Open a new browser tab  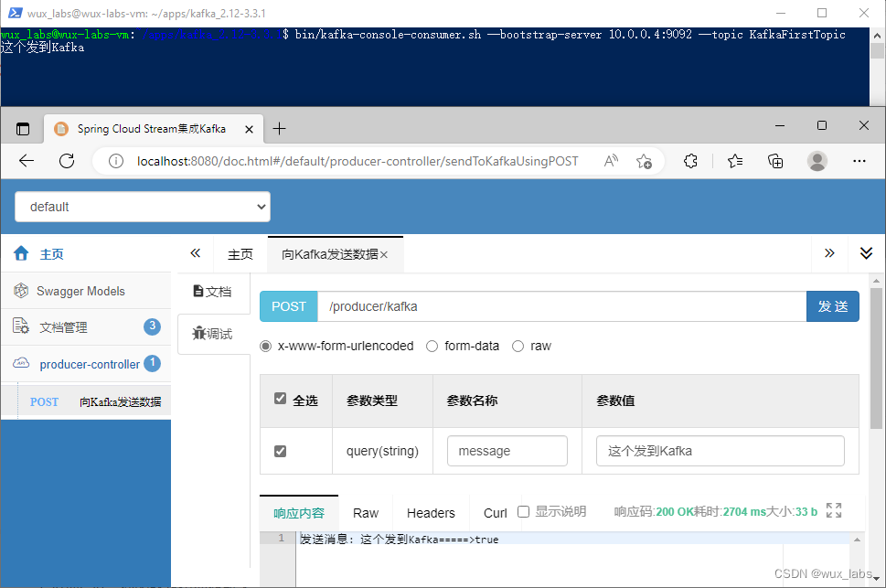[279, 129]
